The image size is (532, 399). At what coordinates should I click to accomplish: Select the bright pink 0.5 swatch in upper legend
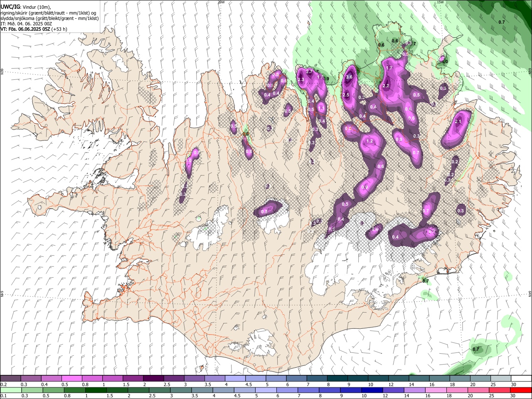(71, 379)
